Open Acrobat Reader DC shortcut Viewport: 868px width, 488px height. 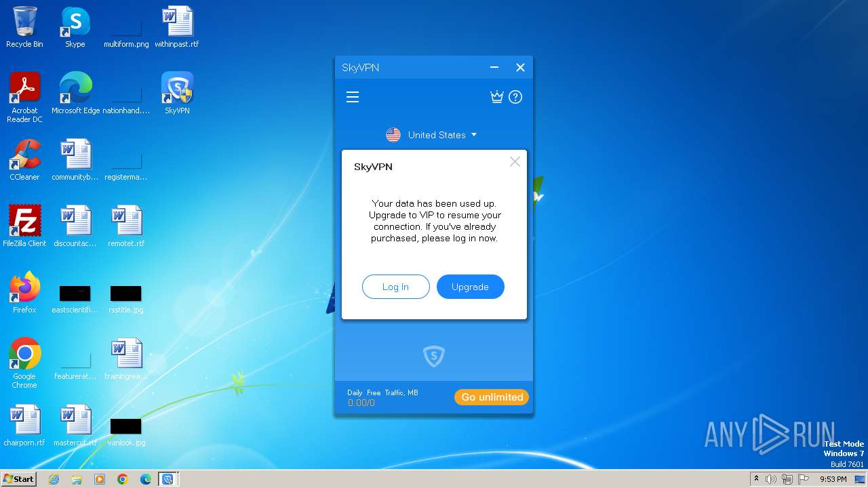coord(24,98)
